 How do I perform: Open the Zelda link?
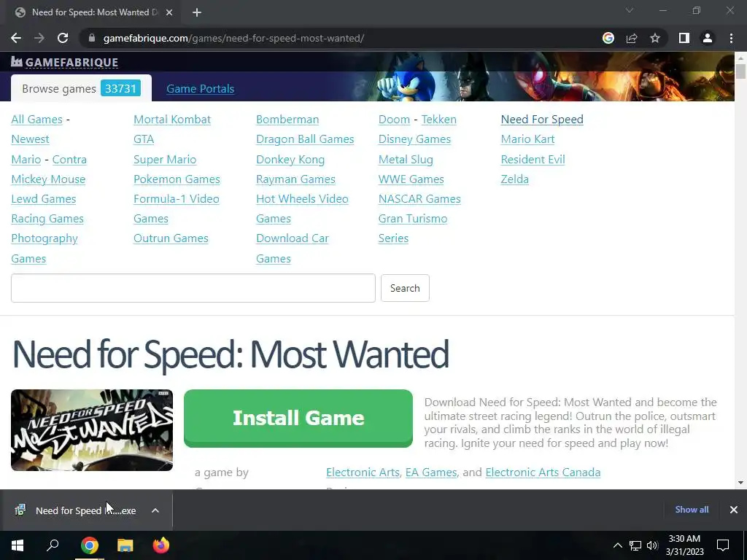pos(514,179)
